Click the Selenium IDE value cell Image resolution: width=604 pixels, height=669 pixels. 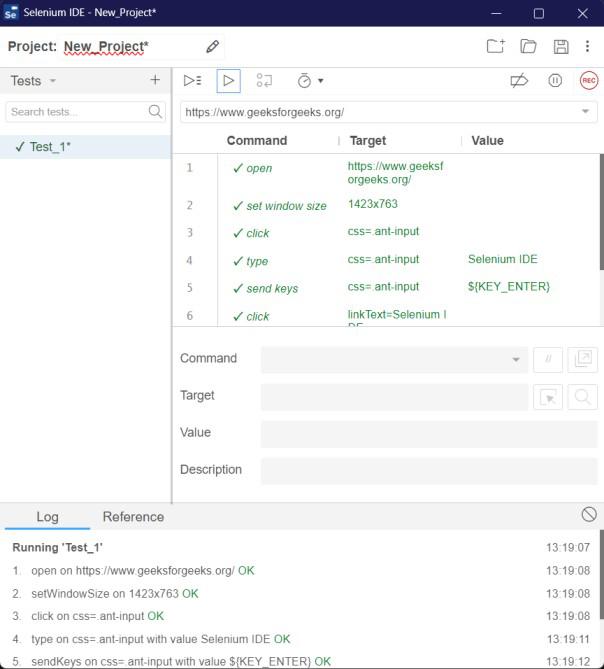point(502,259)
